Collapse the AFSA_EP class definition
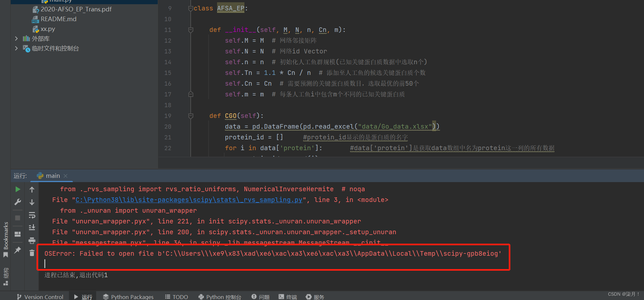This screenshot has width=644, height=300. (x=190, y=8)
